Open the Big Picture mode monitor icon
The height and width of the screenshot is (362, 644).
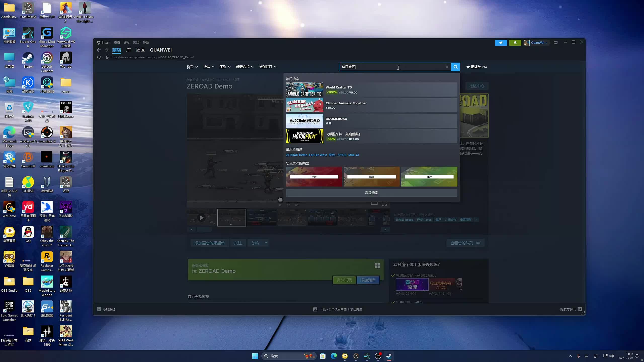click(x=556, y=43)
